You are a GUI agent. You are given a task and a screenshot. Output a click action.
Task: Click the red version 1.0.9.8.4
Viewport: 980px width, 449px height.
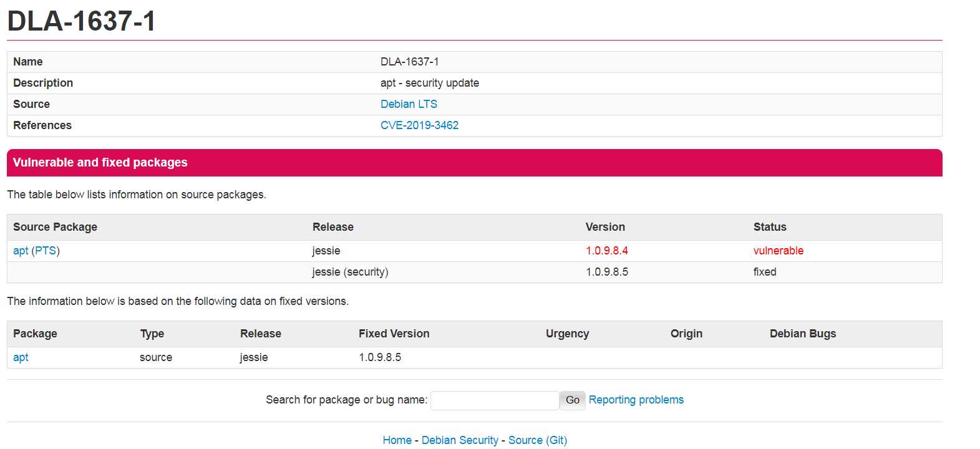point(606,251)
